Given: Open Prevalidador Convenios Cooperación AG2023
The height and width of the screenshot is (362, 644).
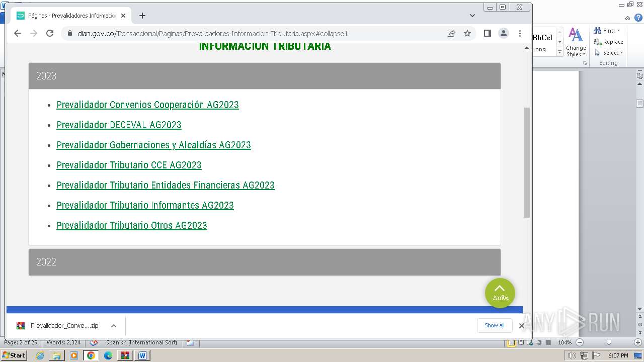Looking at the screenshot, I should [147, 105].
